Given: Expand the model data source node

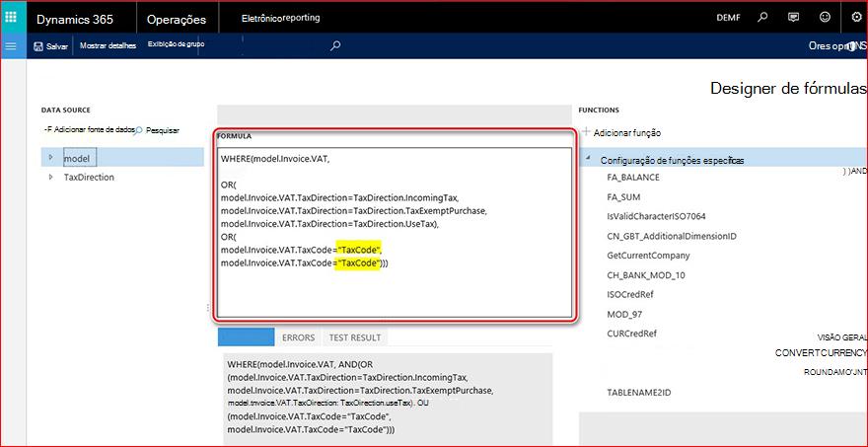Looking at the screenshot, I should [51, 157].
